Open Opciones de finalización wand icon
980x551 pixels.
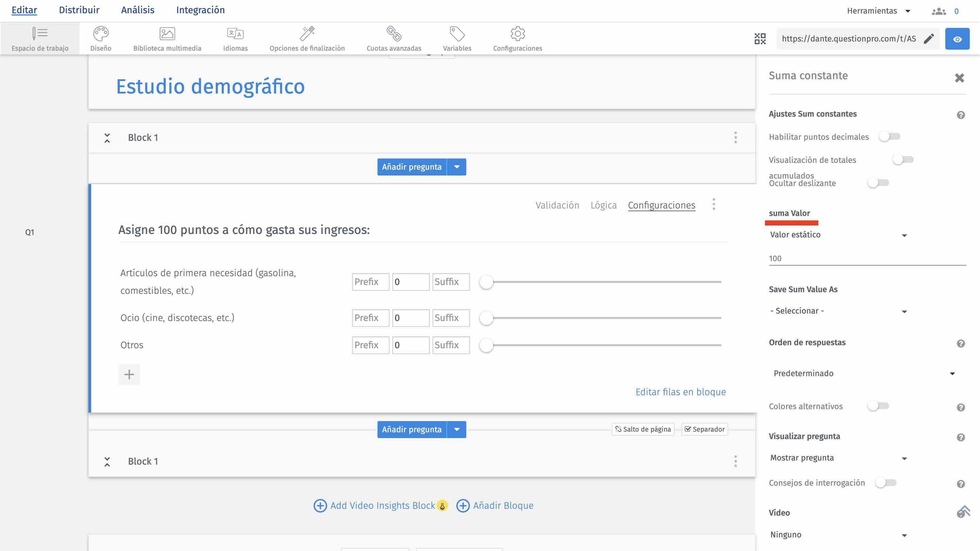pos(307,34)
